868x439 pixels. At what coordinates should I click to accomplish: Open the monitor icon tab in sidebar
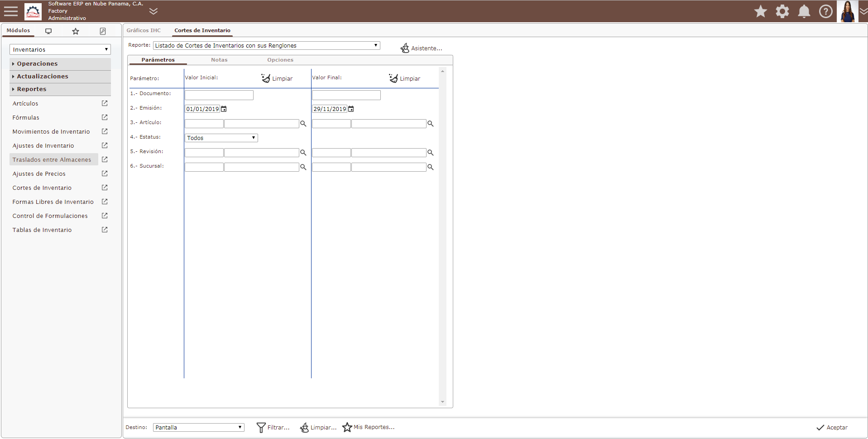[48, 31]
